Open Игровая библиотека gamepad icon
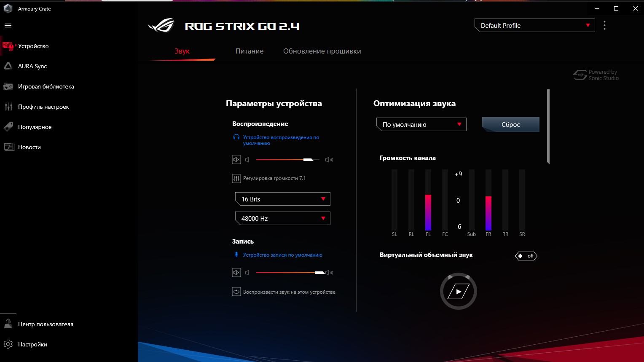This screenshot has width=644, height=362. pos(8,86)
